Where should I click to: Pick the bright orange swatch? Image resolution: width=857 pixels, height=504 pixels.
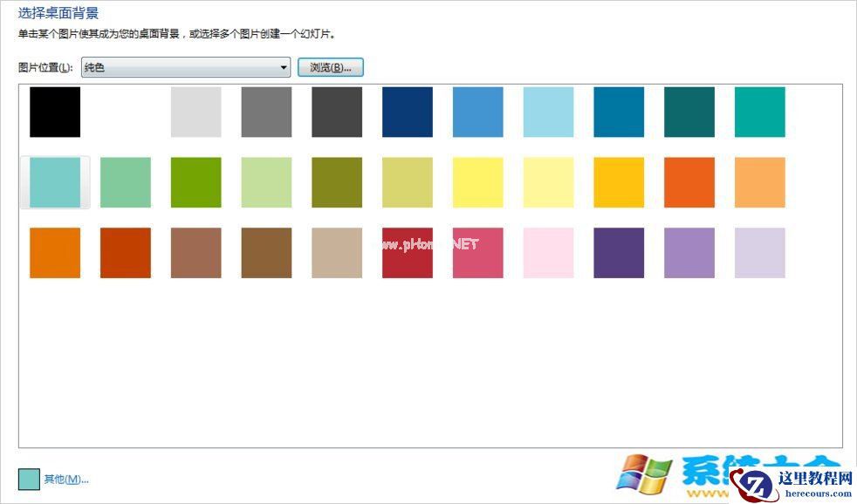tap(689, 181)
